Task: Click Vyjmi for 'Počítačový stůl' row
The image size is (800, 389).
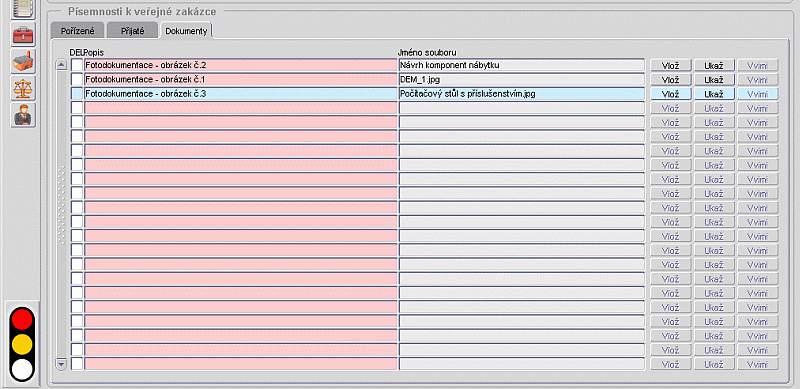Action: 758,94
